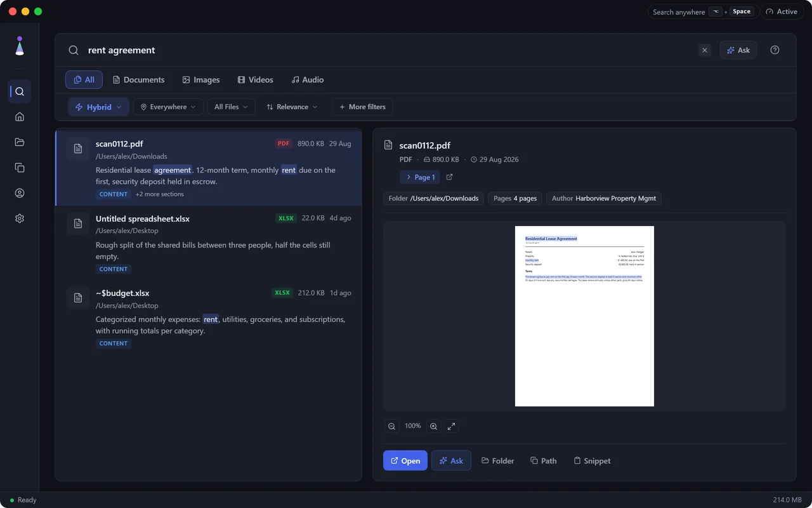The height and width of the screenshot is (508, 812).
Task: Open the Hybrid search mode dropdown
Action: pyautogui.click(x=98, y=107)
